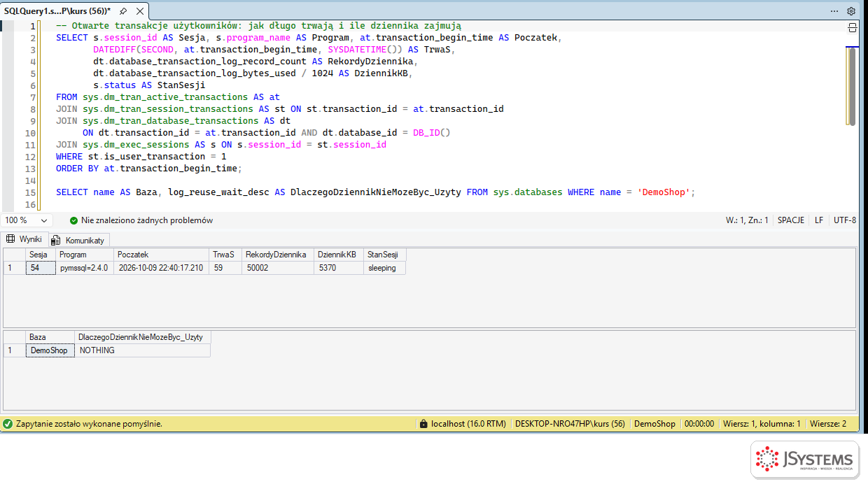Select the Program column header

(85, 255)
